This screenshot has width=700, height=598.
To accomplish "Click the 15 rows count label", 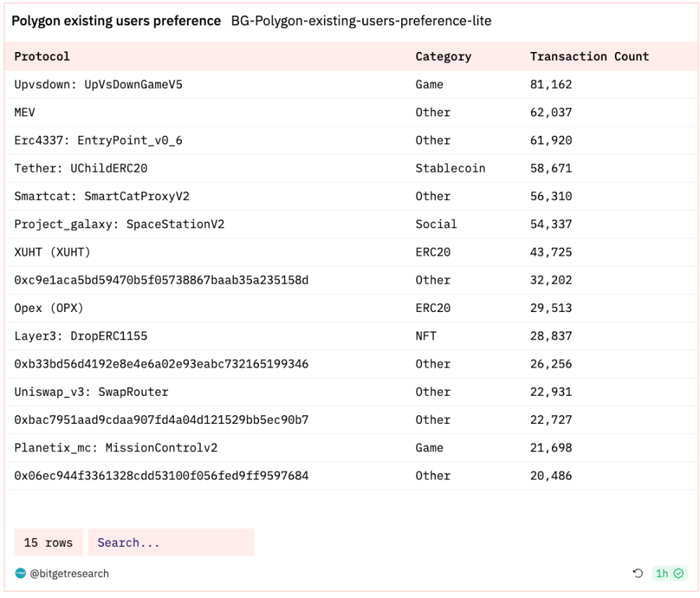I will tap(48, 542).
